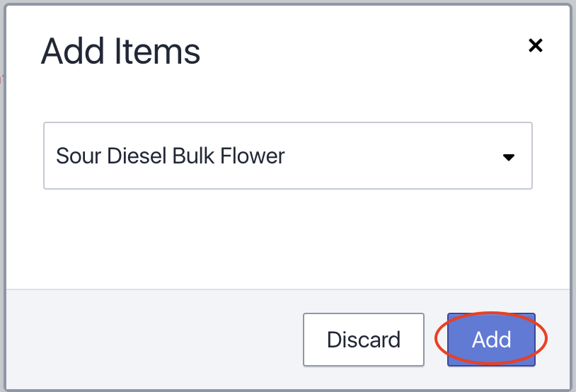Screen dimensions: 576x392
Task: Discard the item selection
Action: coord(364,340)
